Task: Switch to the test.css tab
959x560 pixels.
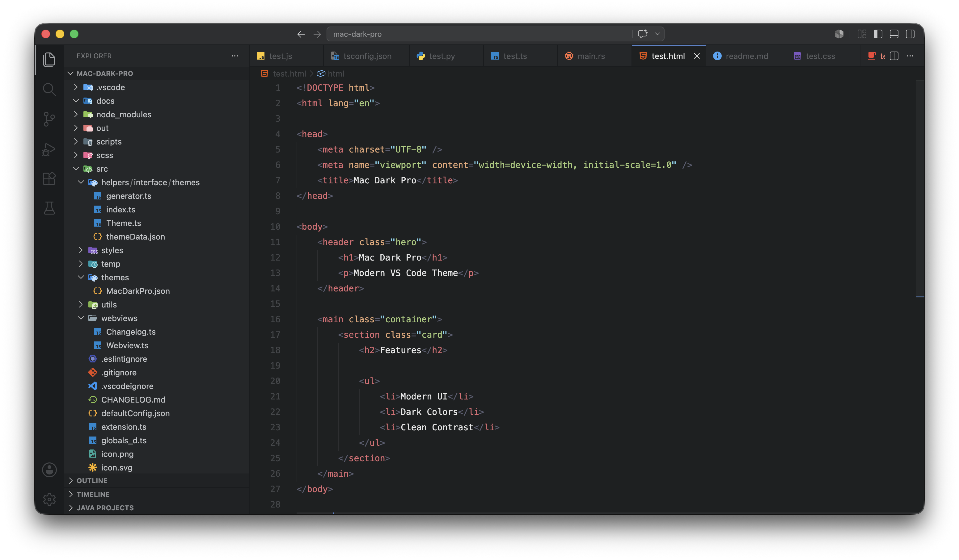Action: [823, 56]
